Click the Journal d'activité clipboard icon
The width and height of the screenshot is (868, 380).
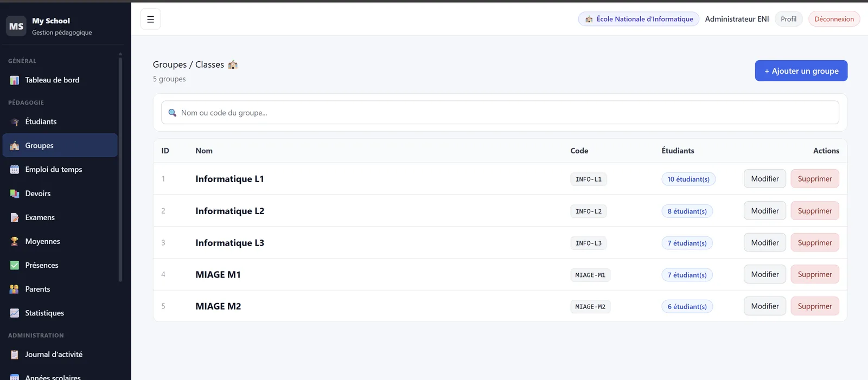(x=15, y=355)
